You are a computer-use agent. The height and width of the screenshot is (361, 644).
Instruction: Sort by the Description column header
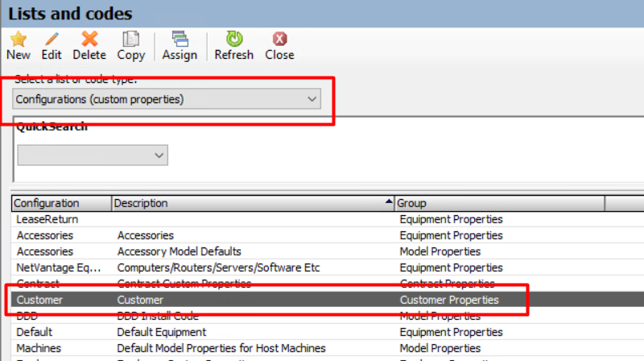click(253, 203)
